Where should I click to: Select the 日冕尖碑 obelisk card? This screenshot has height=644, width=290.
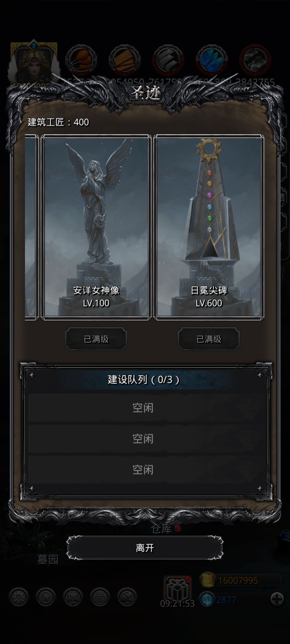pyautogui.click(x=209, y=227)
